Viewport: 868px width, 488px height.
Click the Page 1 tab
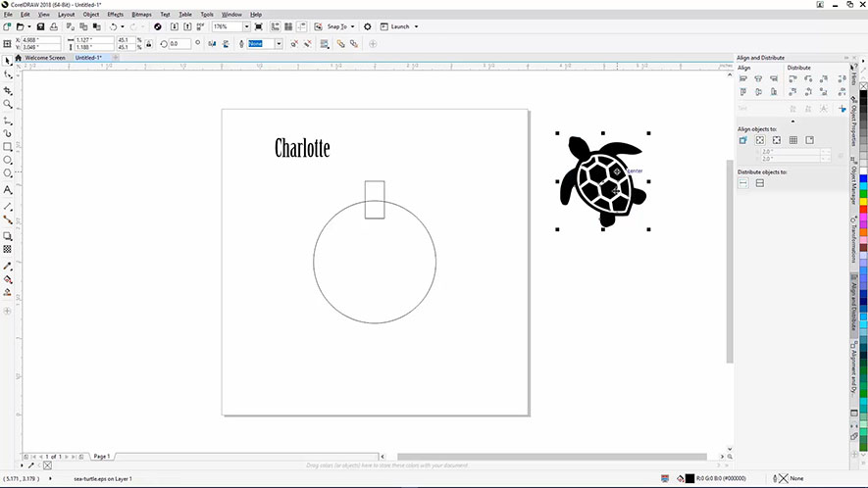[101, 457]
